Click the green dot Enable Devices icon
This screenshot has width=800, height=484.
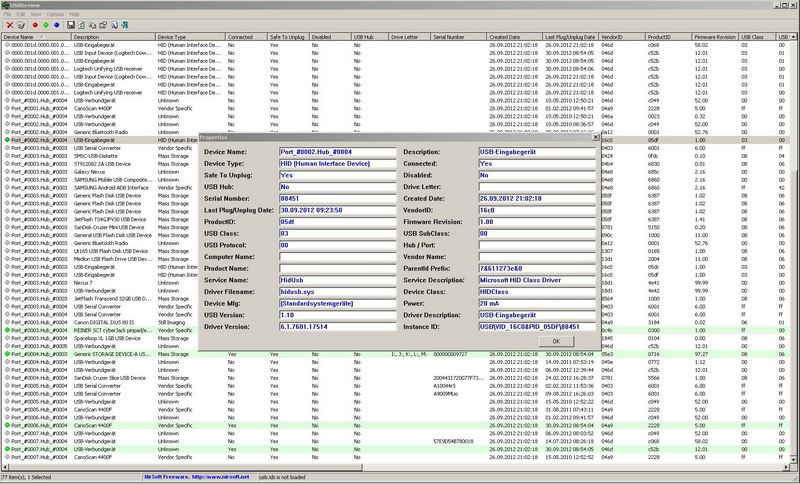click(46, 25)
